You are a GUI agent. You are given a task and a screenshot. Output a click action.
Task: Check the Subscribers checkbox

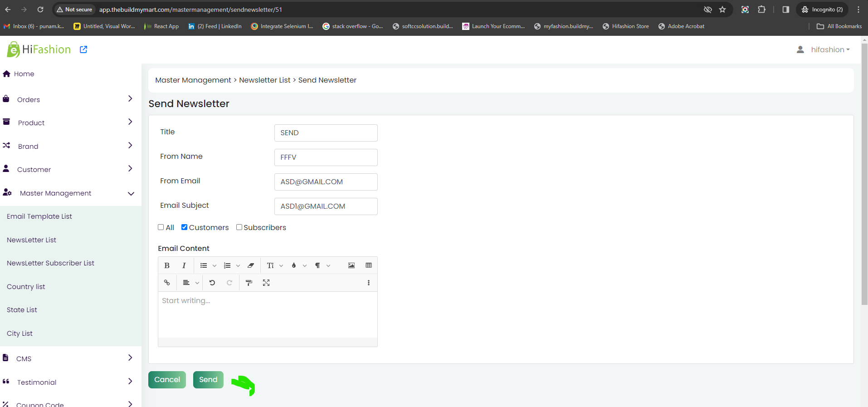pos(239,227)
